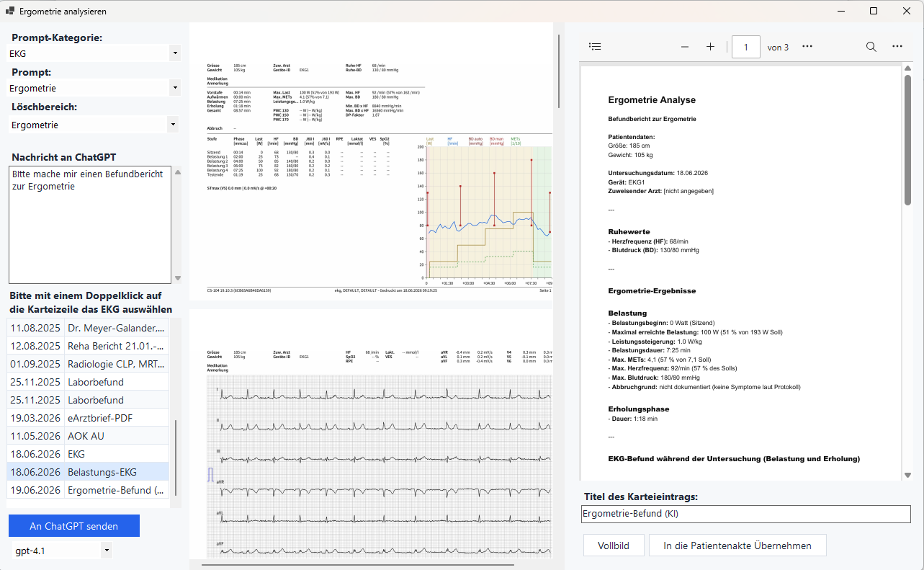Click the message box scroll-up arrow
Viewport: 924px width, 570px height.
(178, 172)
